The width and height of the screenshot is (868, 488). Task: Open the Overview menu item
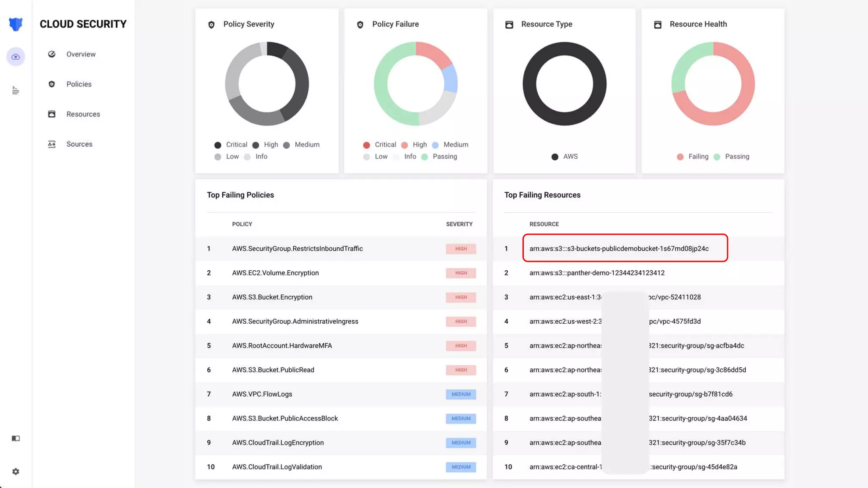[x=81, y=54]
